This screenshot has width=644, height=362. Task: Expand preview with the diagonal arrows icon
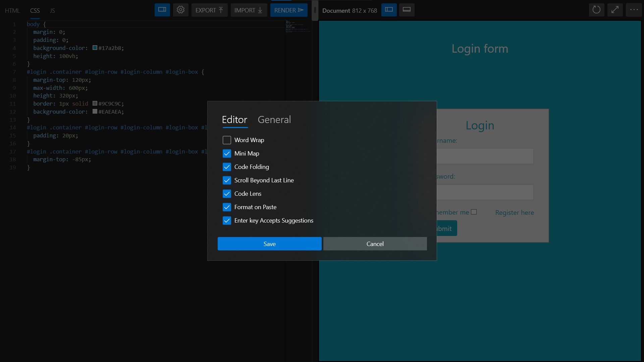tap(614, 10)
